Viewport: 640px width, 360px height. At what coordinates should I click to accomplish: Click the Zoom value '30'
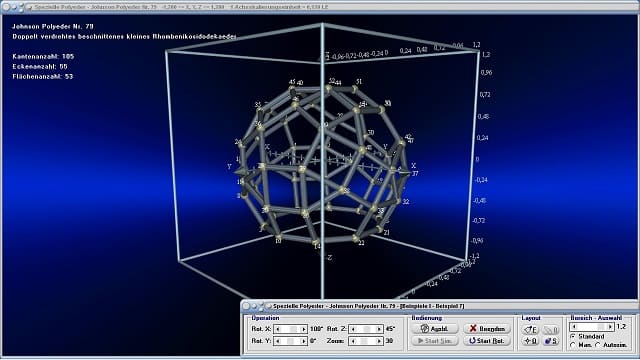tap(389, 341)
